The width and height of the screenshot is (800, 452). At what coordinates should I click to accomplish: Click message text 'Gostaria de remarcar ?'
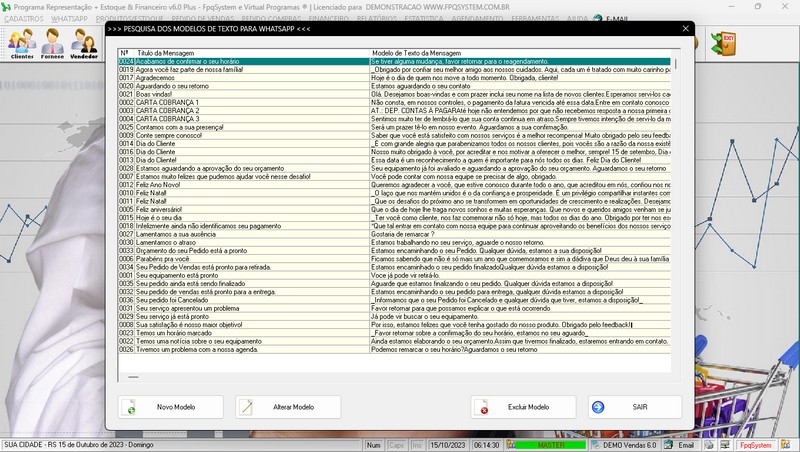(x=403, y=234)
